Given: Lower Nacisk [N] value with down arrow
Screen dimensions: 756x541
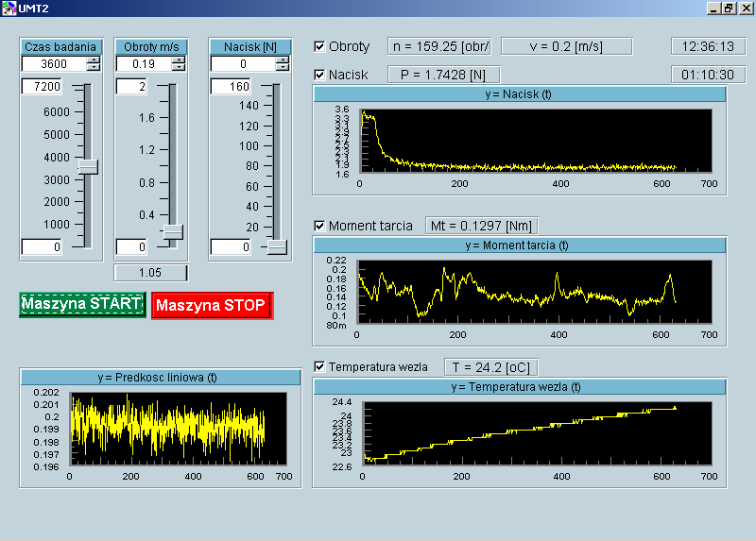Looking at the screenshot, I should click(283, 67).
